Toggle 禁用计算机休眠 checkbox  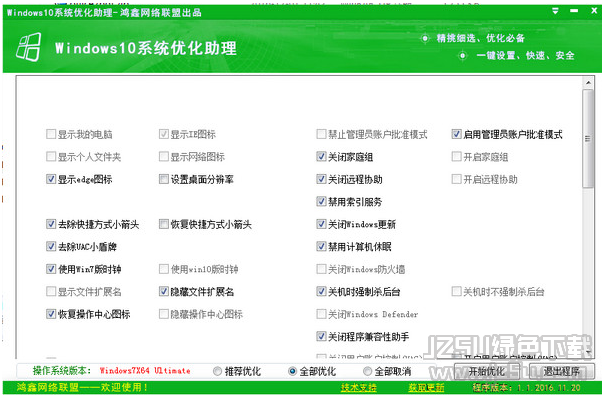click(x=321, y=246)
